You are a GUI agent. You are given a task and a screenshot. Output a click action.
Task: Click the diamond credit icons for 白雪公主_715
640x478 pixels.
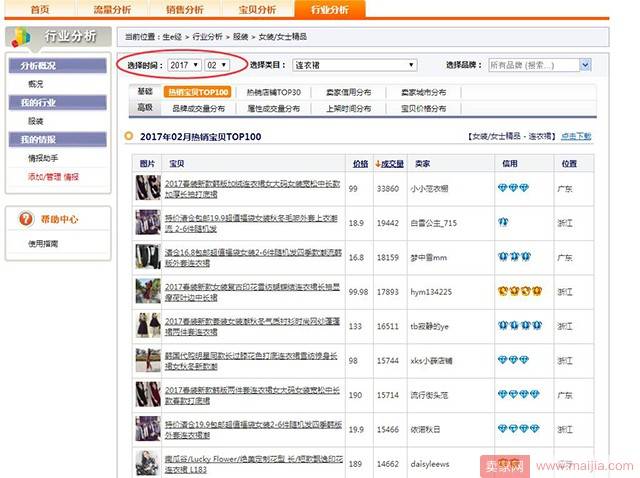[503, 222]
